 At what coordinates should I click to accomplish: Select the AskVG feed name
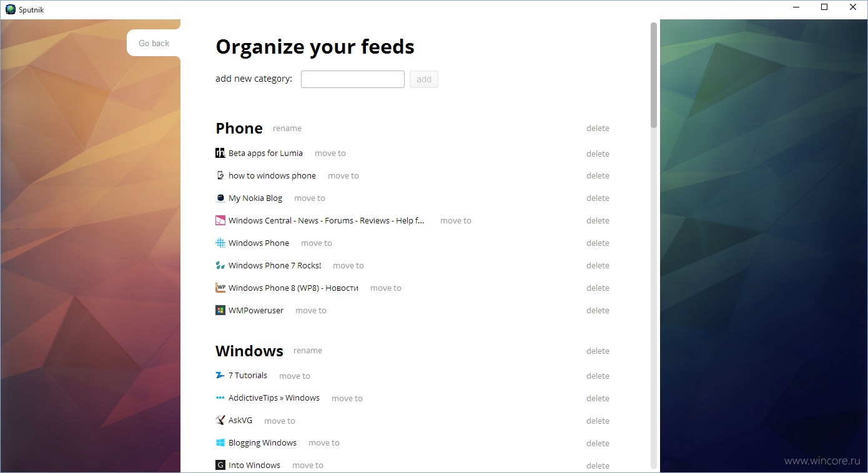(x=240, y=420)
